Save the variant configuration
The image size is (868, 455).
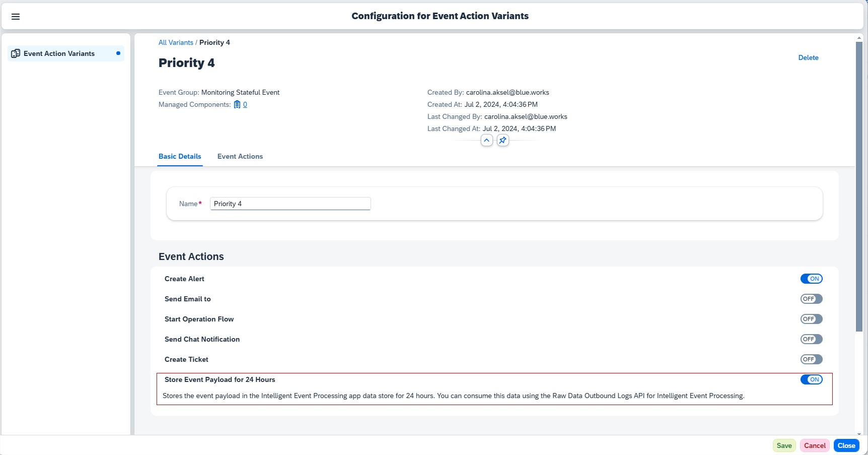tap(784, 445)
